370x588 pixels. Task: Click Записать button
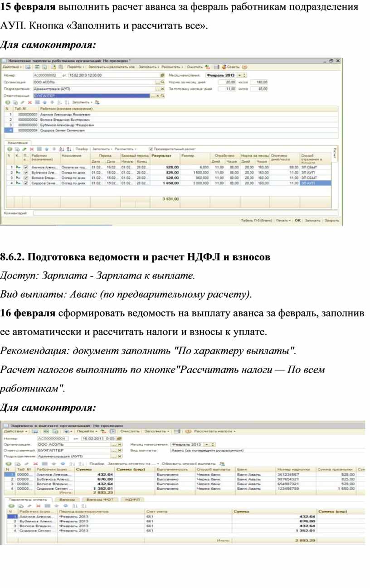312,221
